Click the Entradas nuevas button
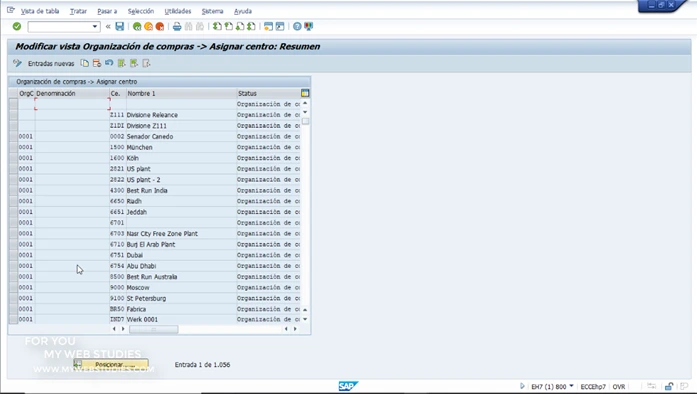 tap(51, 64)
